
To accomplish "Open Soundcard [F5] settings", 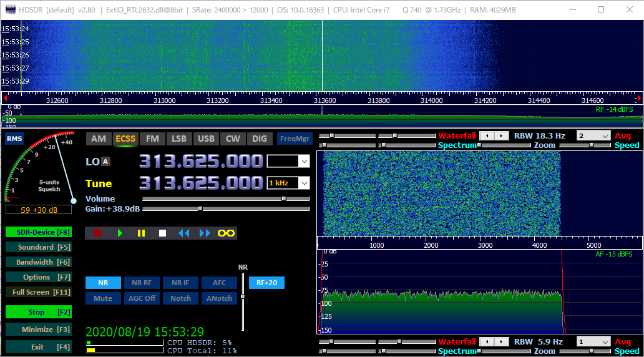I will [x=39, y=247].
